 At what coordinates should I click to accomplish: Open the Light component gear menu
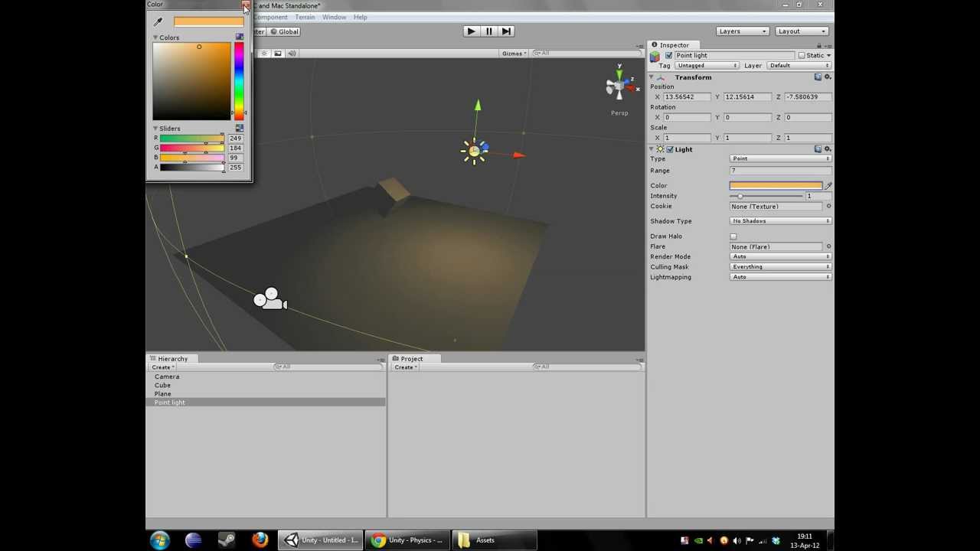[x=827, y=149]
